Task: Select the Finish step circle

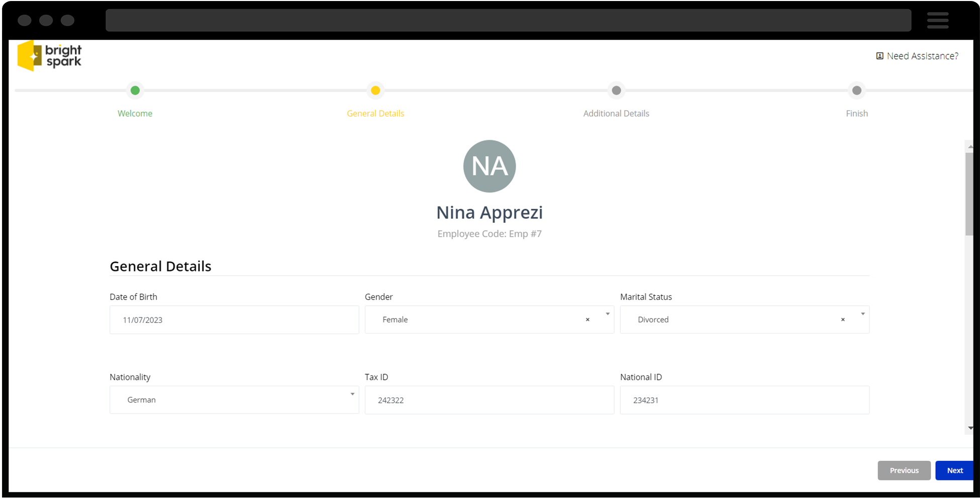Action: click(857, 91)
